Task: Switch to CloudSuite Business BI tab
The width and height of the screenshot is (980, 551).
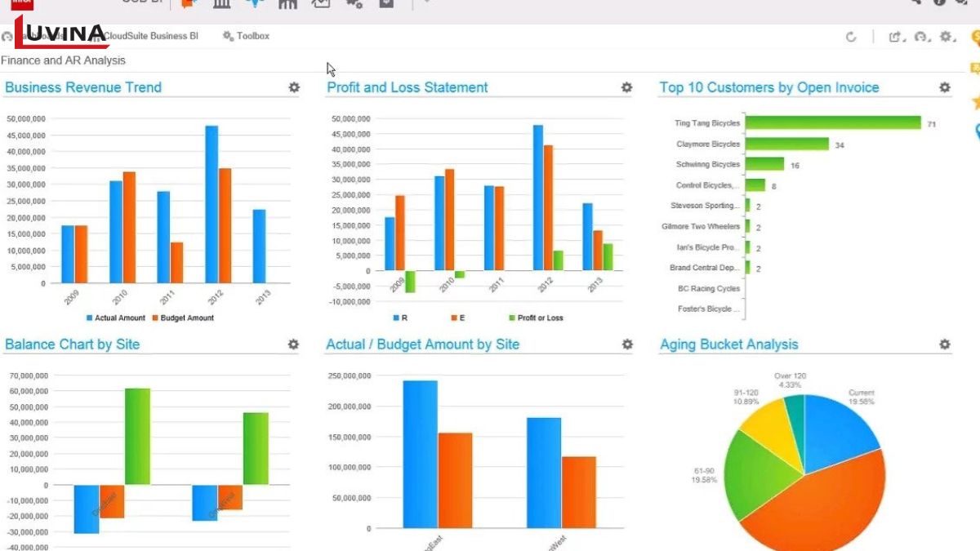Action: 149,36
